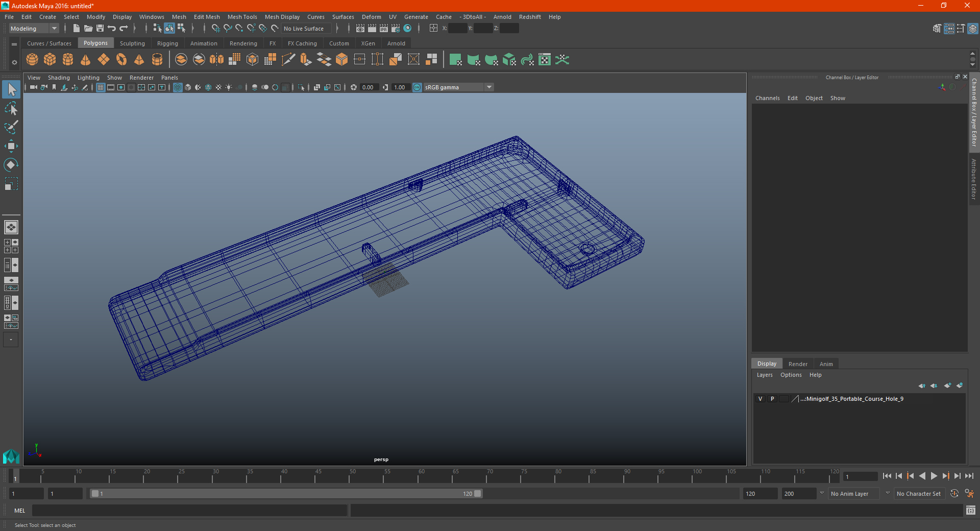
Task: Switch to the Sculpting shelf tab
Action: coord(132,43)
